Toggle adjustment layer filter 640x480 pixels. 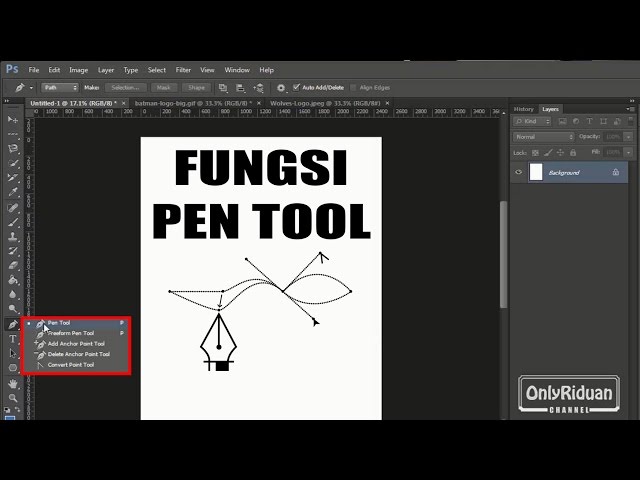(576, 121)
